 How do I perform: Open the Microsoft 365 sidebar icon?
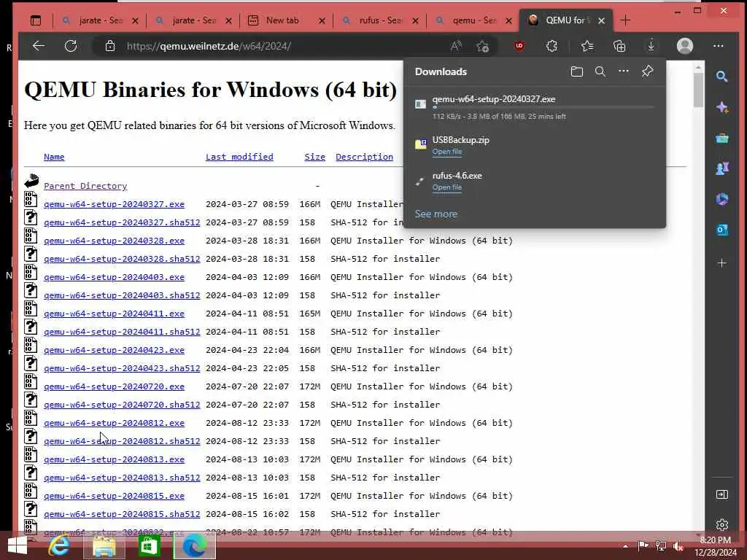coord(721,199)
